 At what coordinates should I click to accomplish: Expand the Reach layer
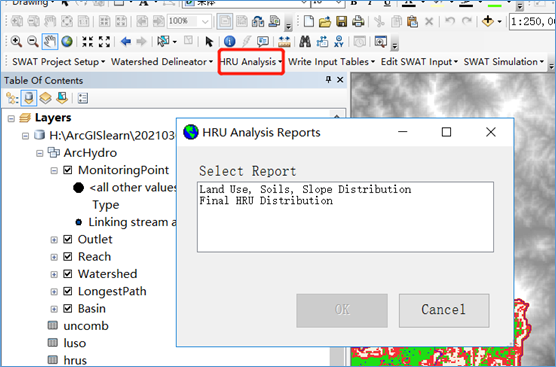coord(54,257)
